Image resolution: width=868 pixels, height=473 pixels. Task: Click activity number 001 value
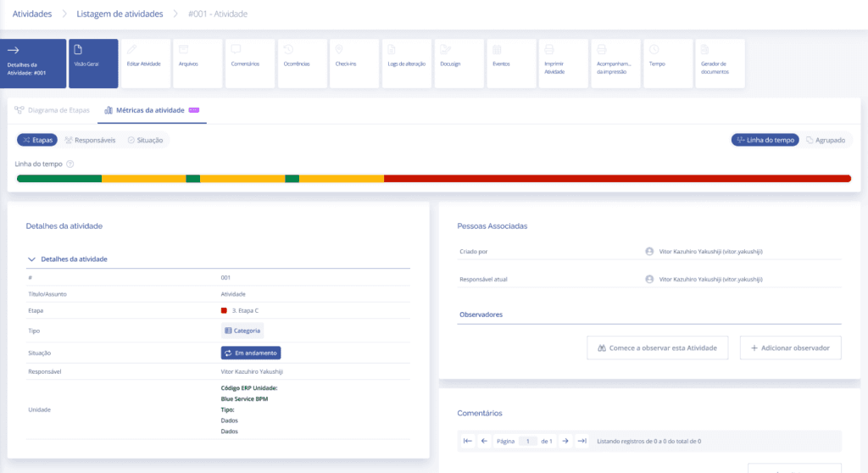click(225, 277)
